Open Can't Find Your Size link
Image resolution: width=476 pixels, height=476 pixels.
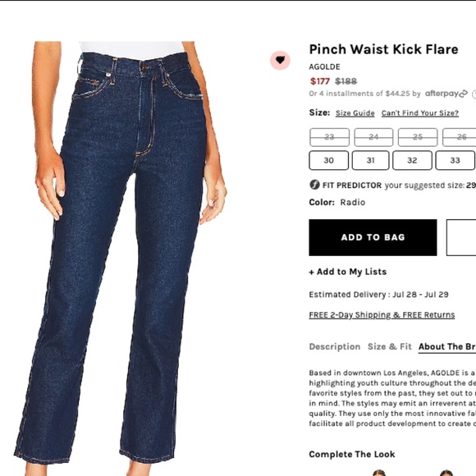pyautogui.click(x=420, y=113)
